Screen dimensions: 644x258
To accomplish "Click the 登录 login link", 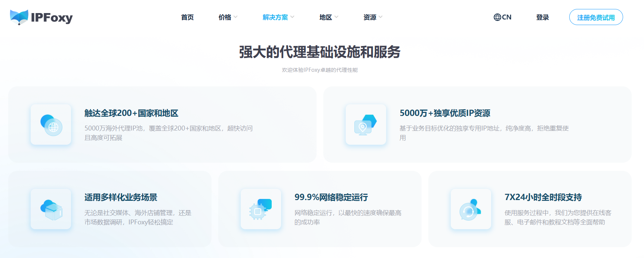I will (x=543, y=17).
